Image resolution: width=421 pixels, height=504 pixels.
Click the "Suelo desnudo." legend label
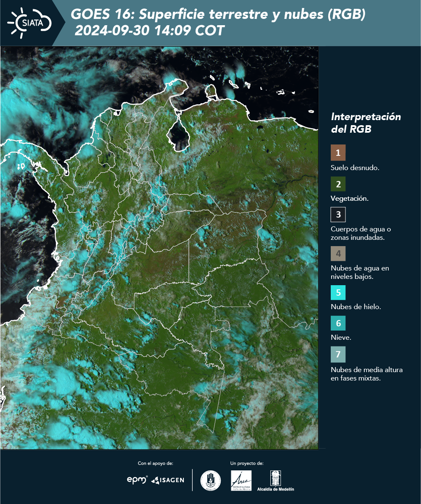355,168
